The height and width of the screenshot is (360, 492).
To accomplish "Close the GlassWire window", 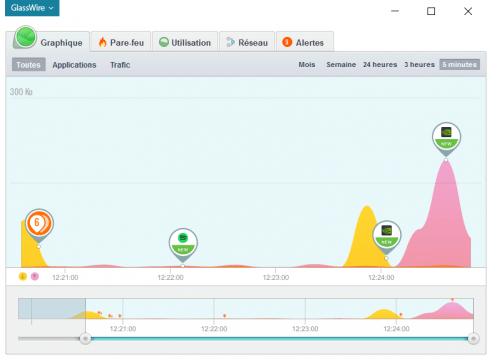I will coord(468,11).
